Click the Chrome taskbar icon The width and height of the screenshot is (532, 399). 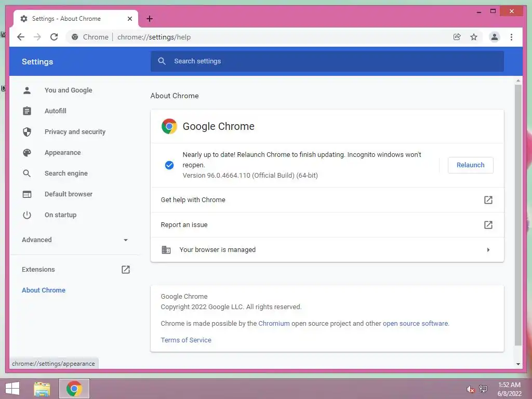[x=74, y=389]
